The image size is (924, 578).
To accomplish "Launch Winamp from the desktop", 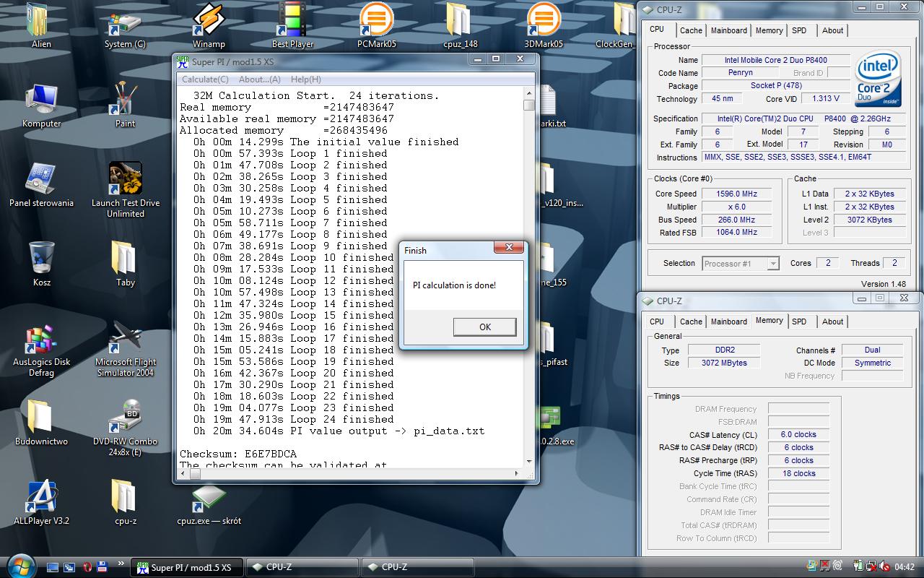I will [209, 26].
